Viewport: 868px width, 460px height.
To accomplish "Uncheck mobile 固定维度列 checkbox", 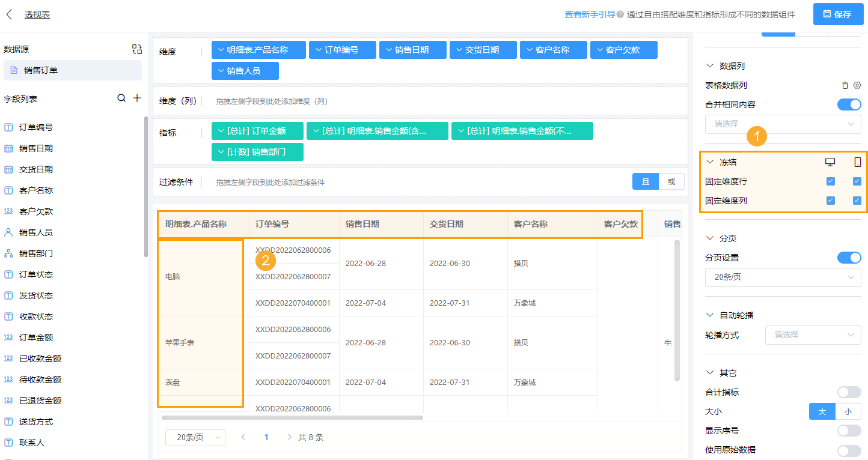I will (857, 201).
